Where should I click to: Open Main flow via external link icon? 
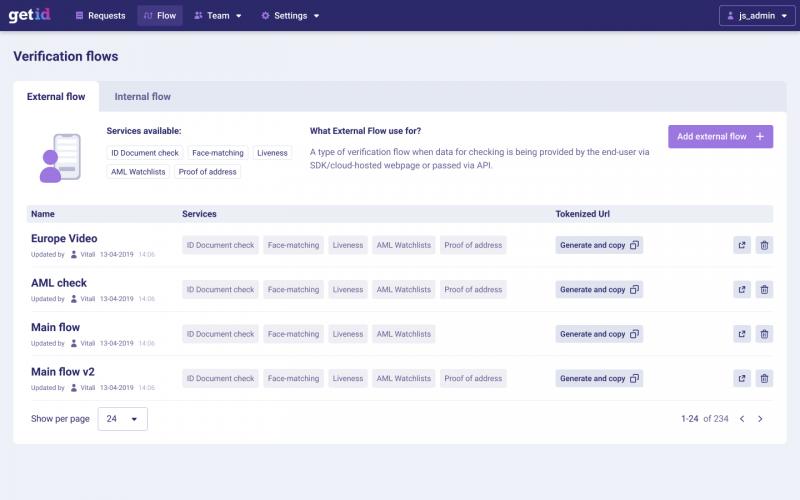742,334
